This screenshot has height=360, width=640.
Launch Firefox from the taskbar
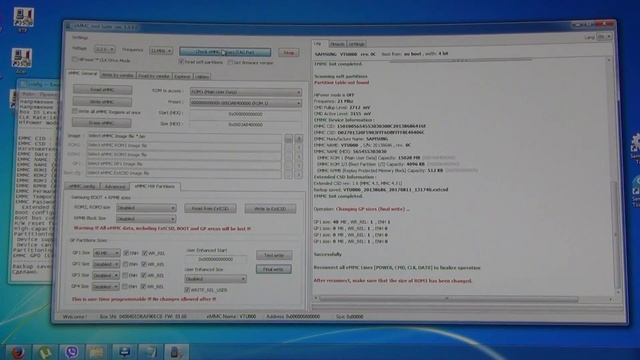(17, 352)
